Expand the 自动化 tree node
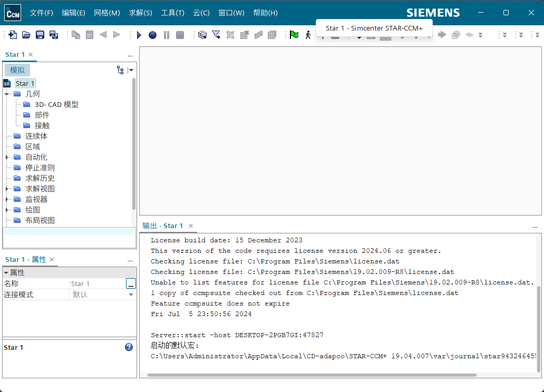The width and height of the screenshot is (544, 392). click(x=7, y=157)
